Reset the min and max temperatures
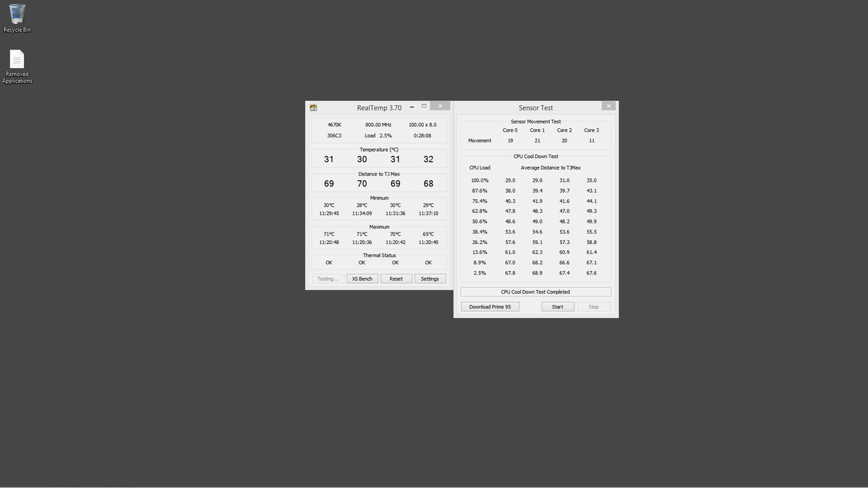This screenshot has height=488, width=868. coord(396,279)
